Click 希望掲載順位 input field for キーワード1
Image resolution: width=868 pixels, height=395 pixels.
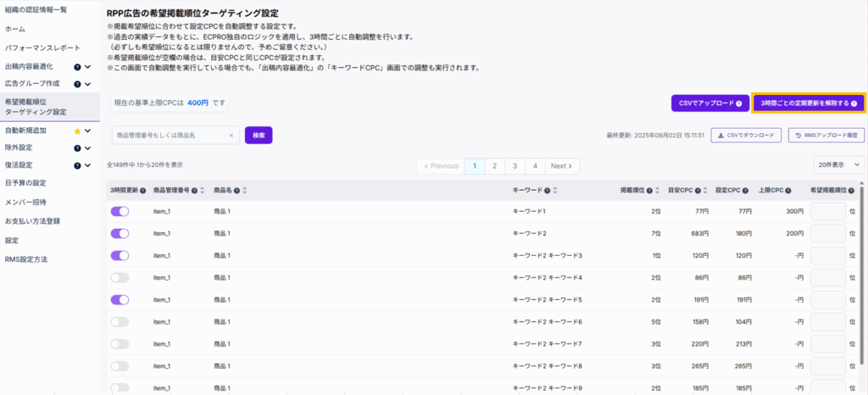tap(827, 211)
